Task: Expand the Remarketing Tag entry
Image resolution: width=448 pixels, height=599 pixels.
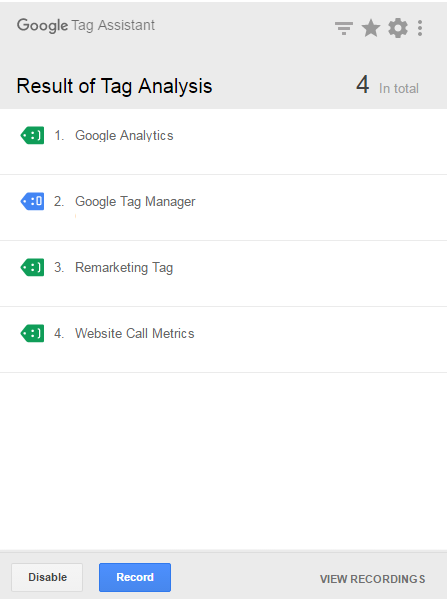Action: pos(224,274)
